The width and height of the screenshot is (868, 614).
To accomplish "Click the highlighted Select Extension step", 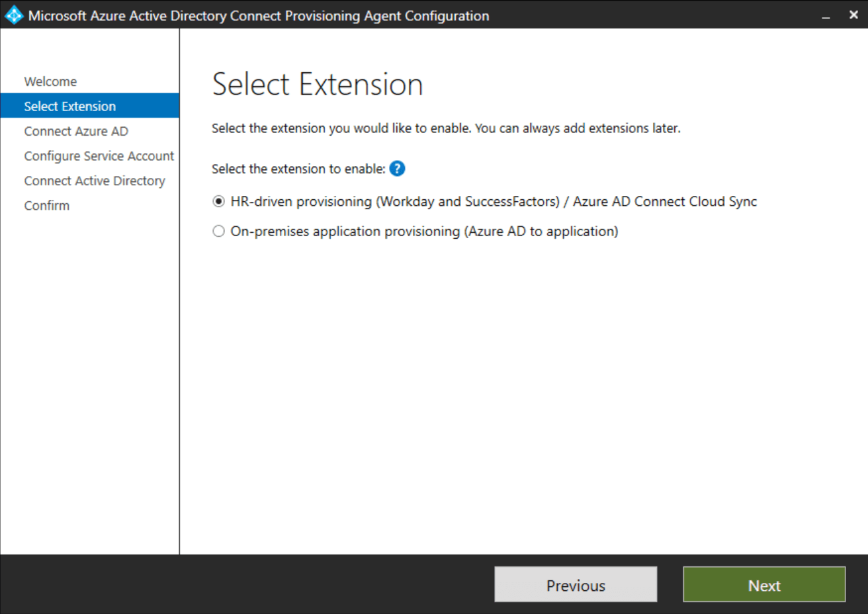I will click(x=69, y=105).
